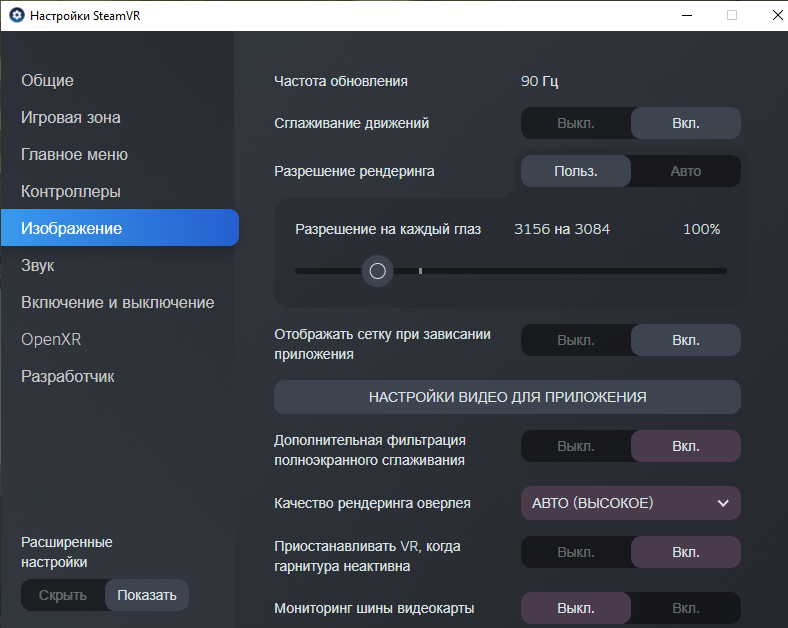Click the default tick mark on resolution slider
Viewport: 788px width, 628px height.
[x=421, y=271]
